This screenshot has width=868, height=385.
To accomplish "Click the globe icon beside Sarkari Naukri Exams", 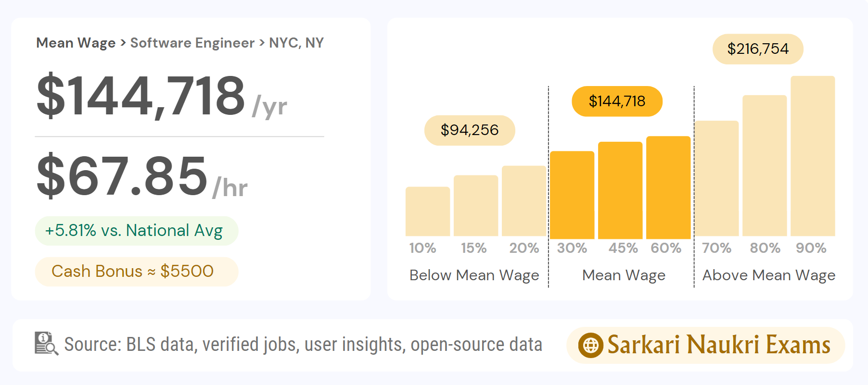I will click(590, 345).
